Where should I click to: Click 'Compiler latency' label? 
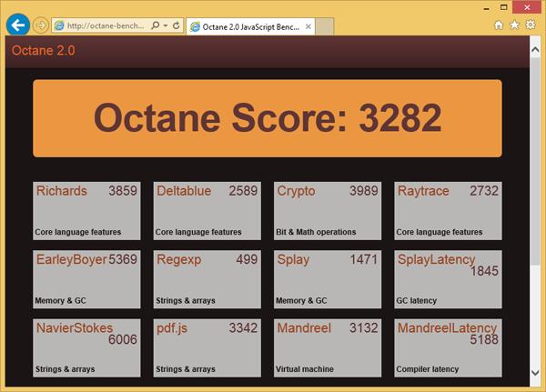[428, 369]
